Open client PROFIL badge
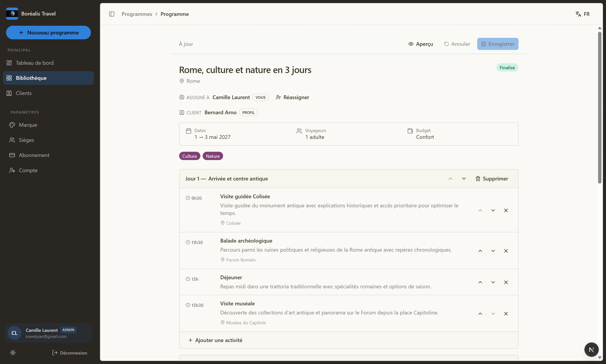 click(248, 113)
